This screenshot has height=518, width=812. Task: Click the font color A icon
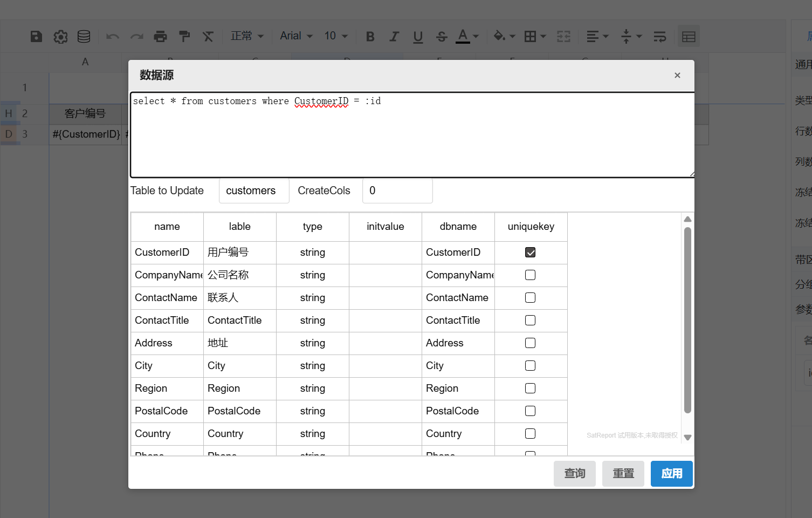click(463, 36)
